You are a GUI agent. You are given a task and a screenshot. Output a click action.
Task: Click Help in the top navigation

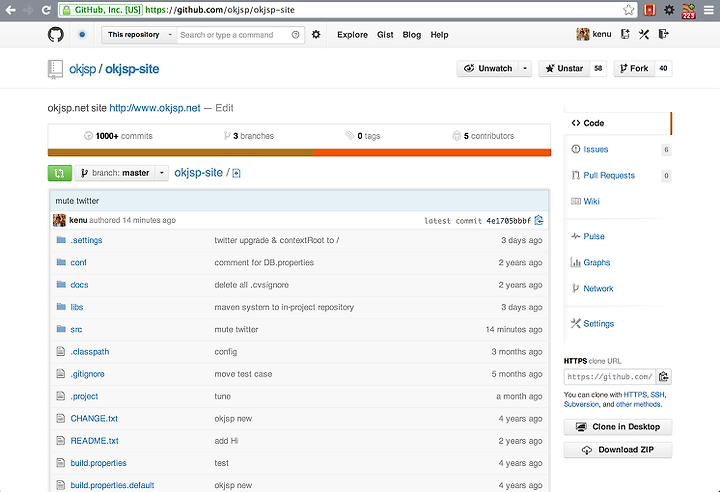click(x=439, y=34)
